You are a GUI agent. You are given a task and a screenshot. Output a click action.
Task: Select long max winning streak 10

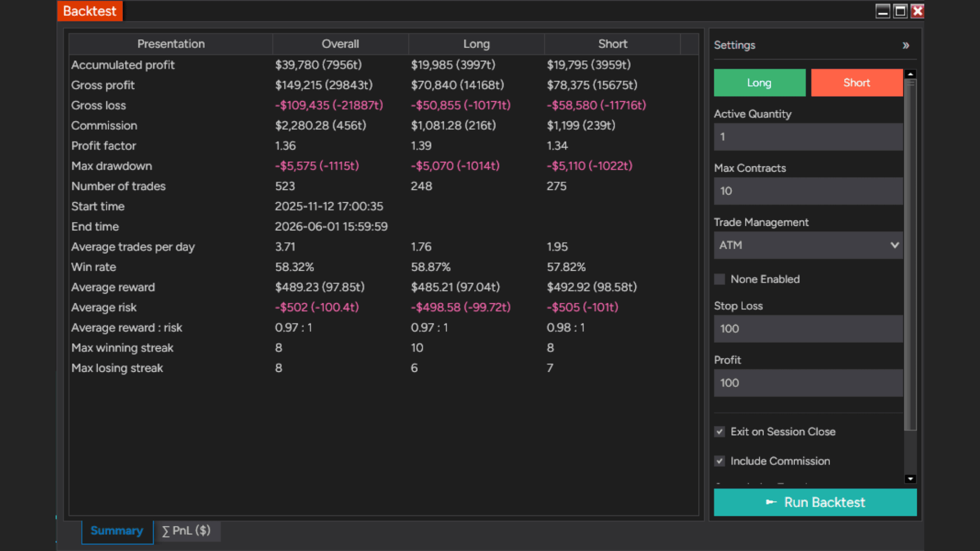[417, 348]
